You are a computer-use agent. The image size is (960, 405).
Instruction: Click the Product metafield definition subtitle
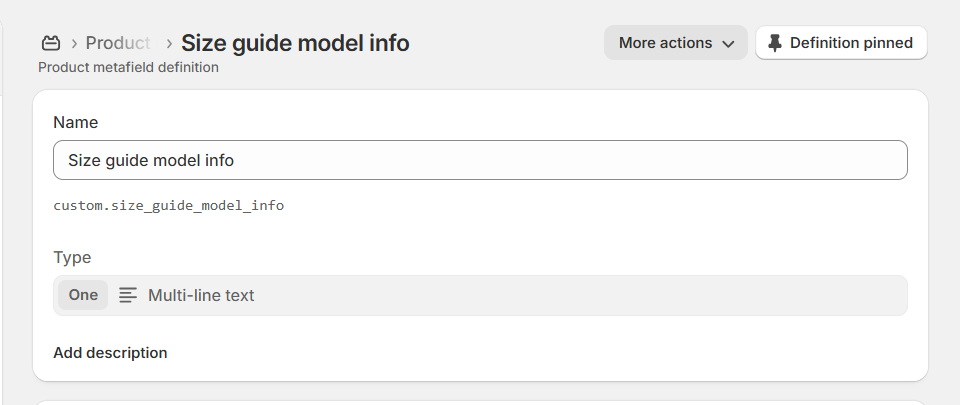pos(128,68)
